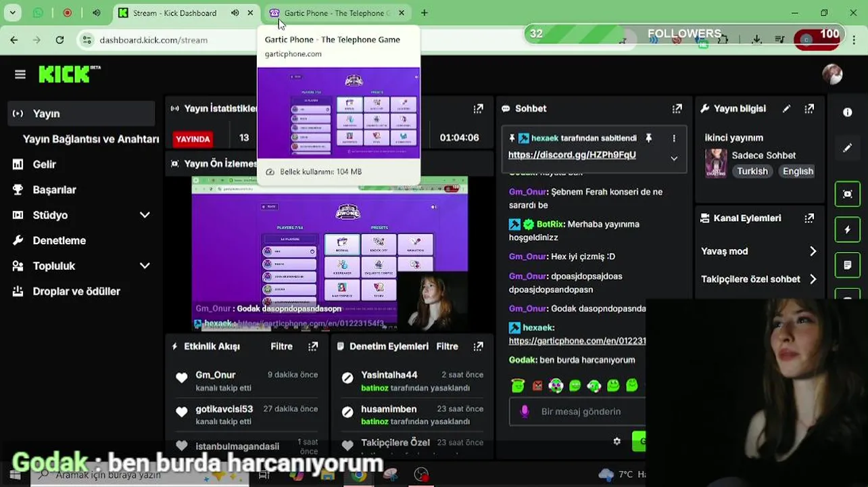The width and height of the screenshot is (868, 487).
Task: Close the Gartic Phone tab
Action: point(402,13)
